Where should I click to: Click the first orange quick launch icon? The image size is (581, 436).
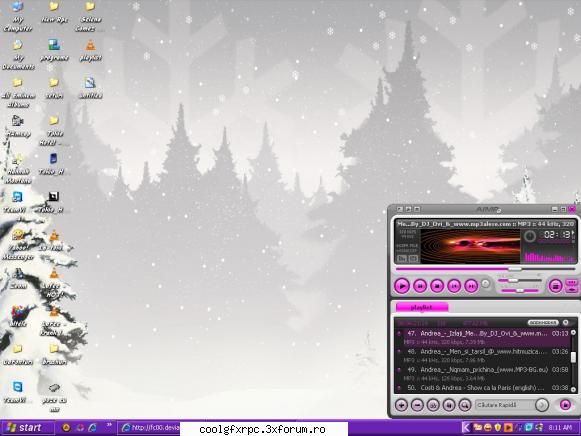[x=66, y=427]
